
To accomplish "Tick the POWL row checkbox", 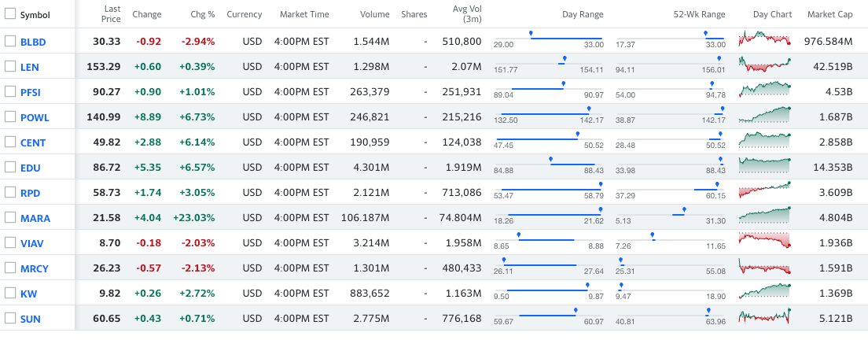I will pos(10,116).
